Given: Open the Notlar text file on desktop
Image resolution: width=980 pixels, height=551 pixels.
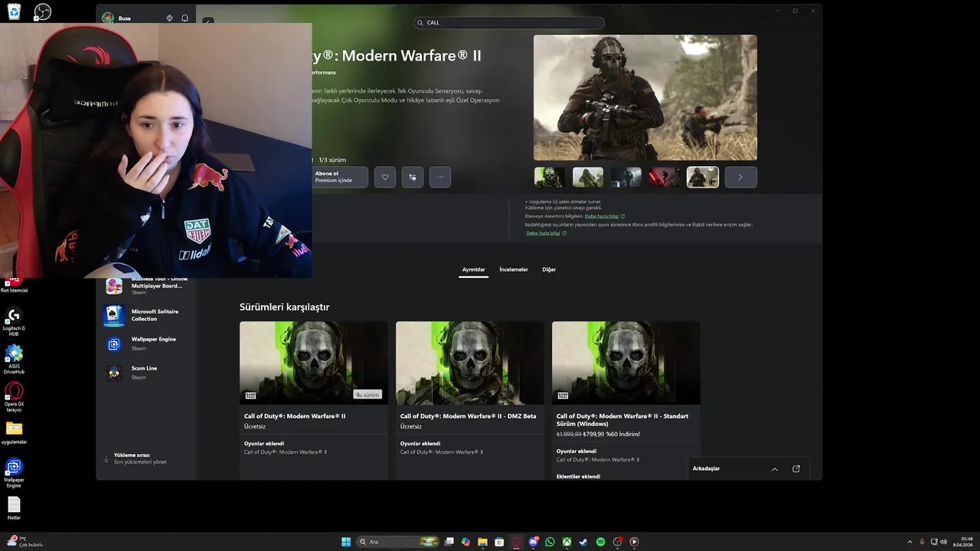Looking at the screenshot, I should click(14, 509).
